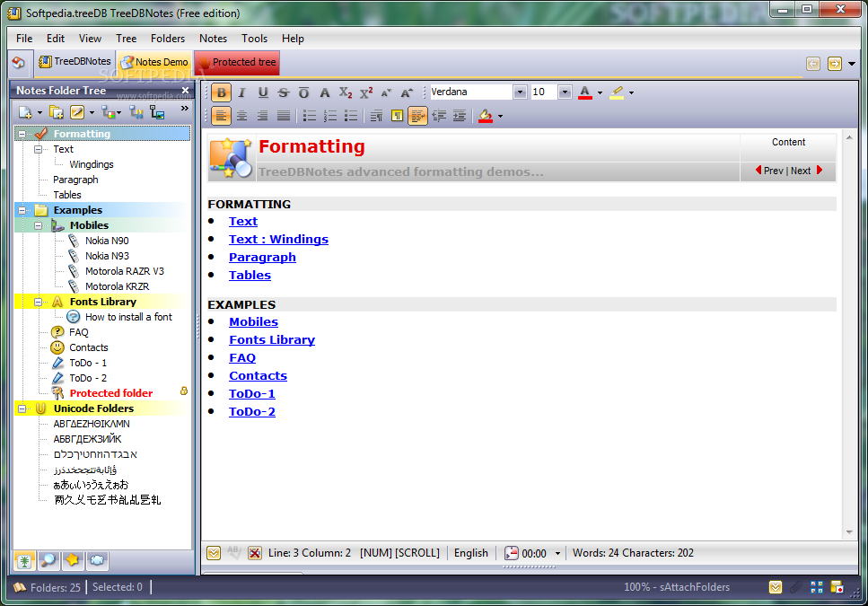
Task: Open the Verdana font name dropdown
Action: coord(519,92)
